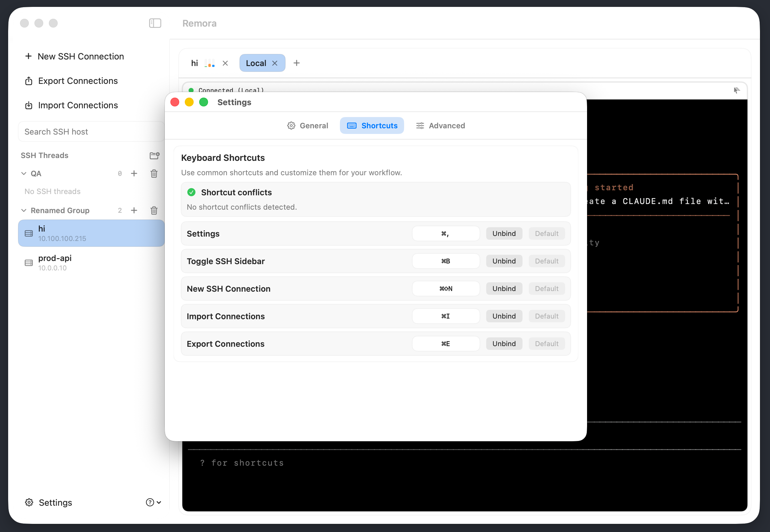Unbind the Export Connections shortcut
The height and width of the screenshot is (532, 770).
tap(504, 344)
